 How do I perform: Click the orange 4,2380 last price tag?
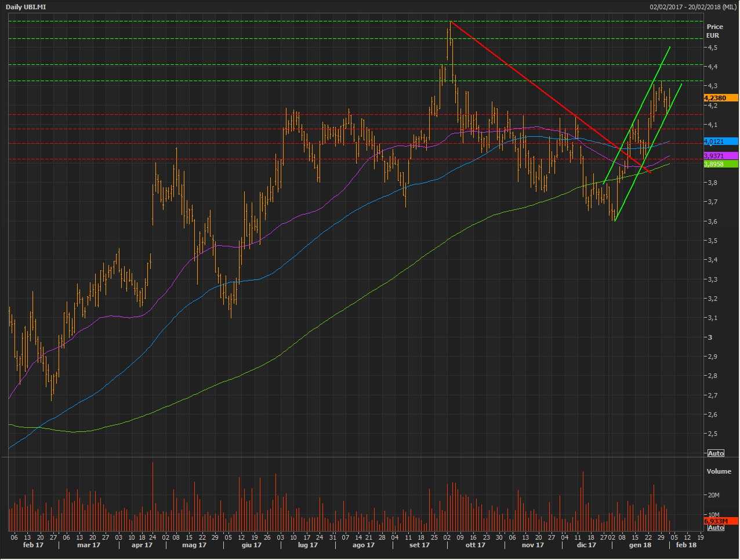pos(720,98)
